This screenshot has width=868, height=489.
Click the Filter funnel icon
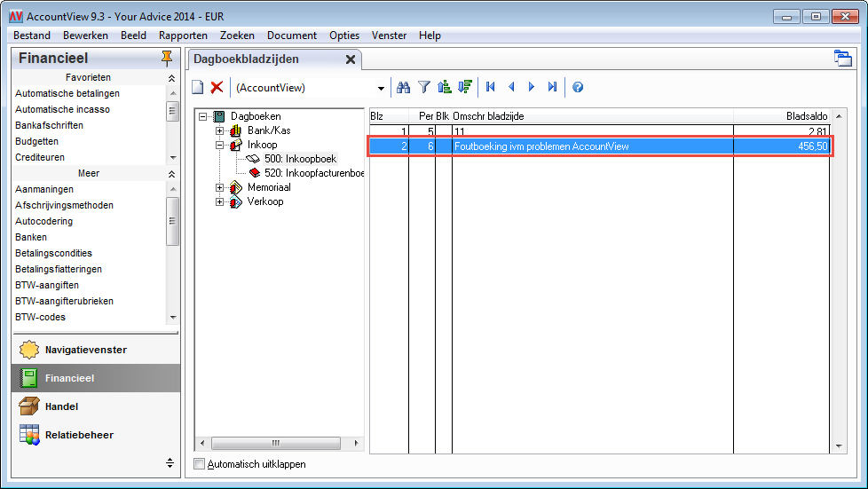424,87
